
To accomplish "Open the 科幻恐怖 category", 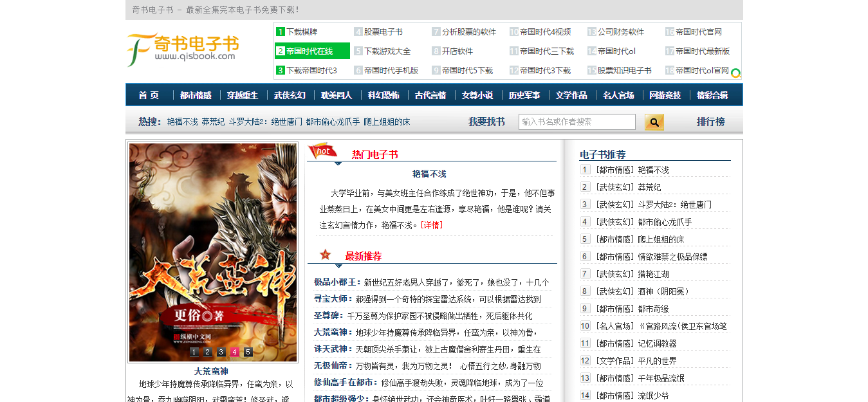I will pos(383,95).
